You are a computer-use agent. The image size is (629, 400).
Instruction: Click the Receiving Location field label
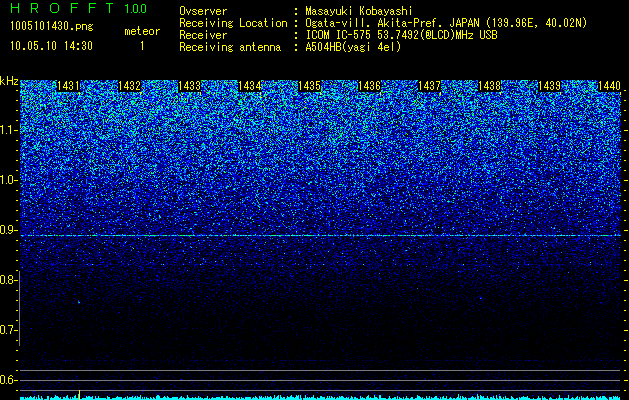click(233, 23)
